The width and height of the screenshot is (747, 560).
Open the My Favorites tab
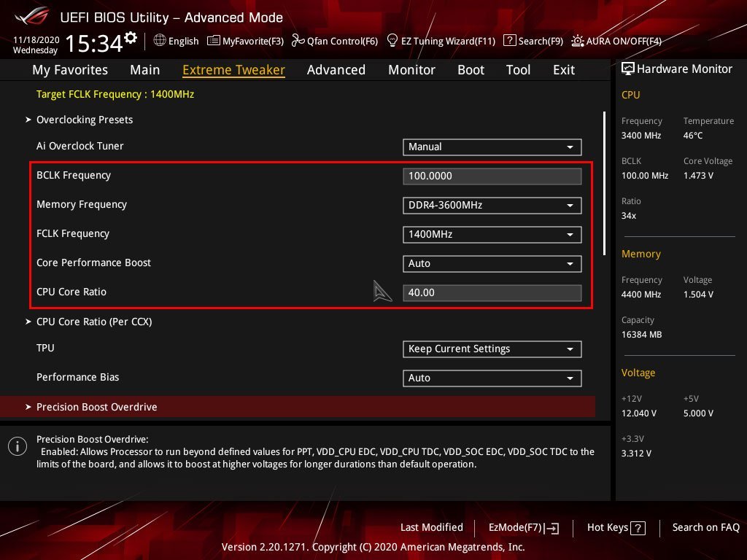click(x=70, y=70)
